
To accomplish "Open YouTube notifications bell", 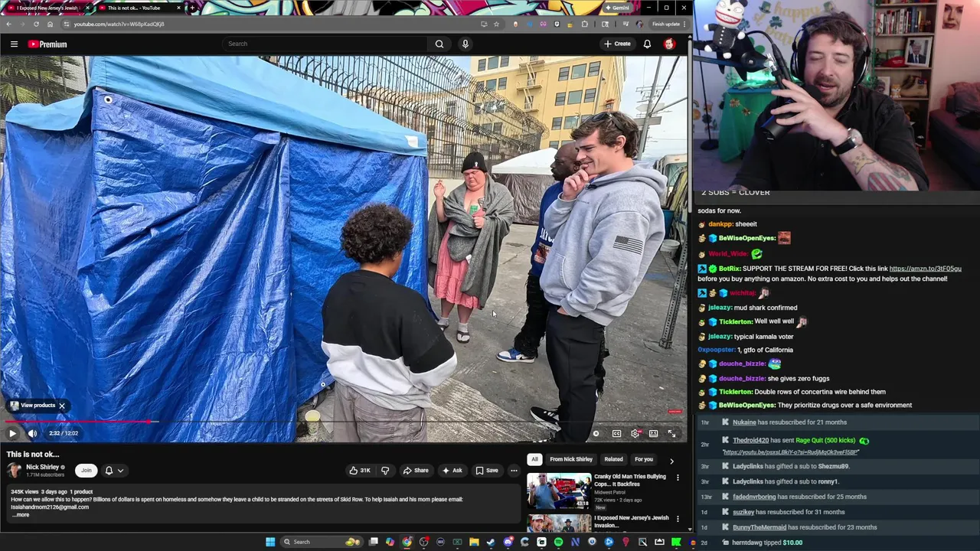I will coord(647,44).
